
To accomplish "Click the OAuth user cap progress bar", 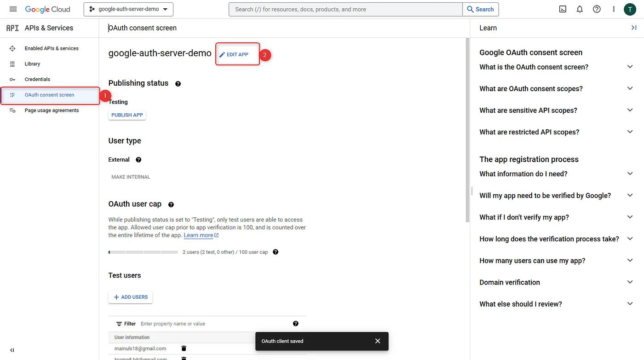I will pyautogui.click(x=143, y=252).
